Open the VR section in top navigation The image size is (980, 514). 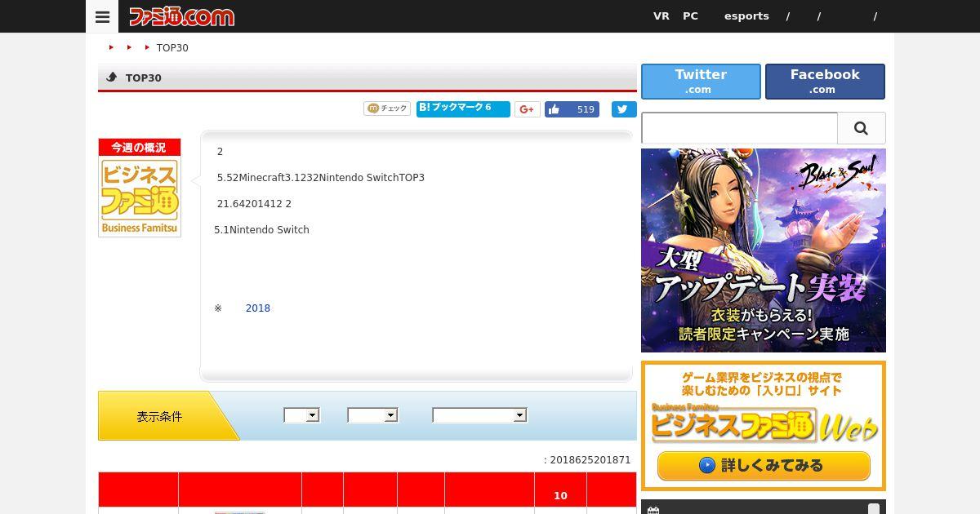click(661, 16)
